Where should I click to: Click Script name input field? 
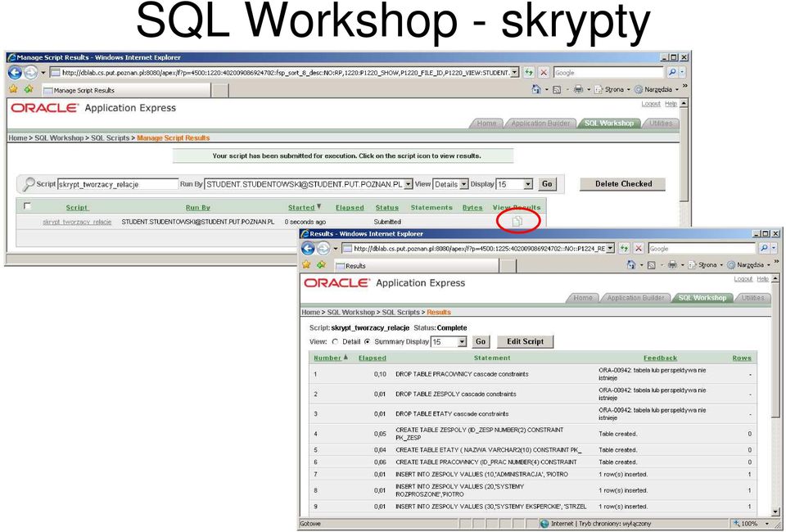click(118, 184)
